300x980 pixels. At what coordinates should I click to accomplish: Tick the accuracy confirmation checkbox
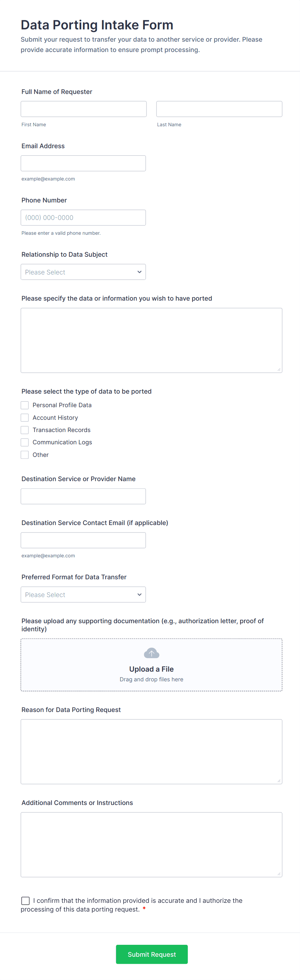coord(25,901)
